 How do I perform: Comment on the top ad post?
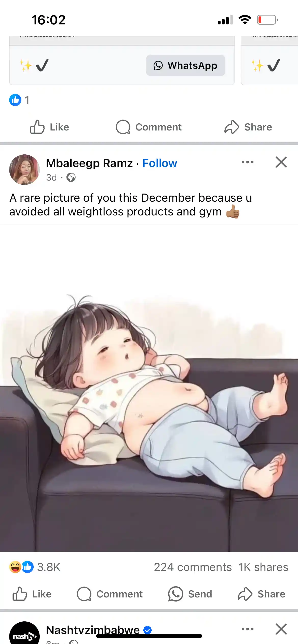[148, 127]
